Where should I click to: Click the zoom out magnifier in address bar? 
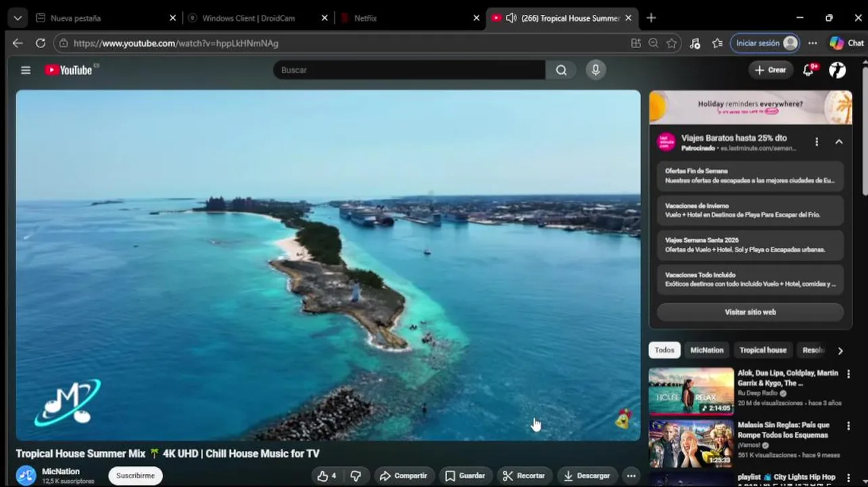(653, 43)
